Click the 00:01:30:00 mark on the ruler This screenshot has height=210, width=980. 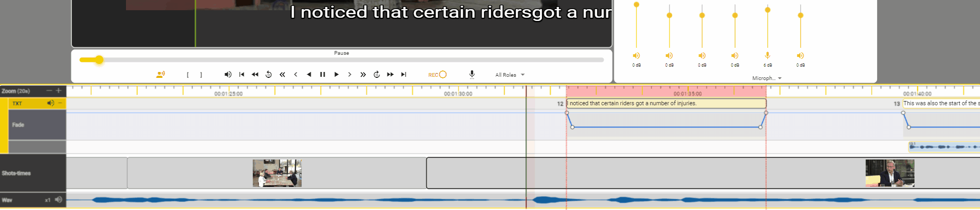point(458,94)
